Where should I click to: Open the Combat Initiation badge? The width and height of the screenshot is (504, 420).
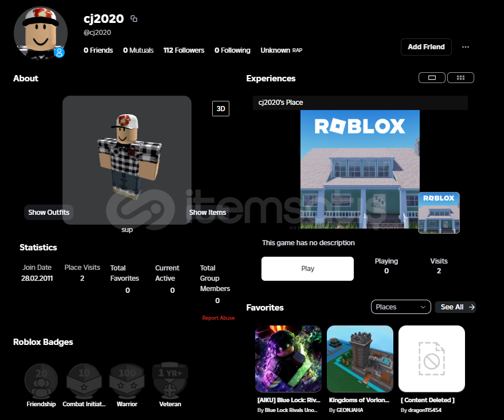(84, 385)
